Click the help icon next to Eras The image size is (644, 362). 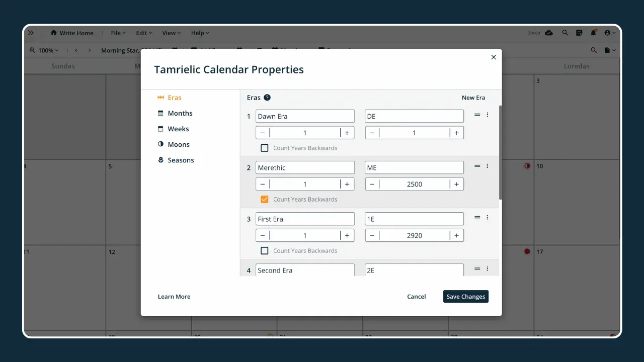[267, 98]
